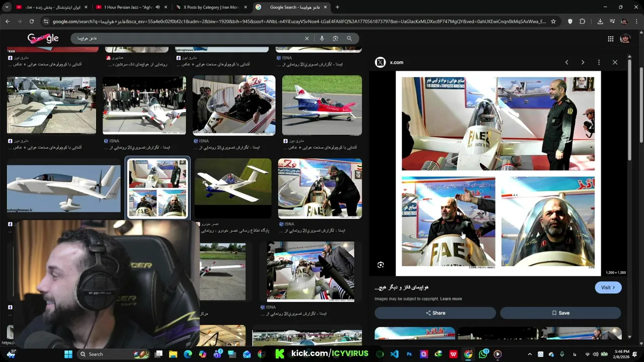Open the weather widget on the taskbar
The width and height of the screenshot is (644, 362).
click(x=11, y=354)
